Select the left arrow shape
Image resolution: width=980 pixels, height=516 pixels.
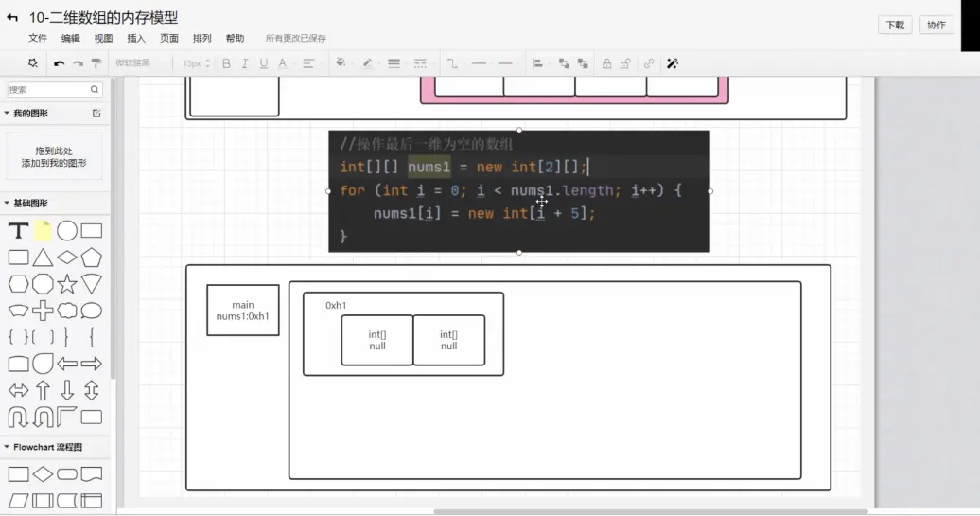67,364
